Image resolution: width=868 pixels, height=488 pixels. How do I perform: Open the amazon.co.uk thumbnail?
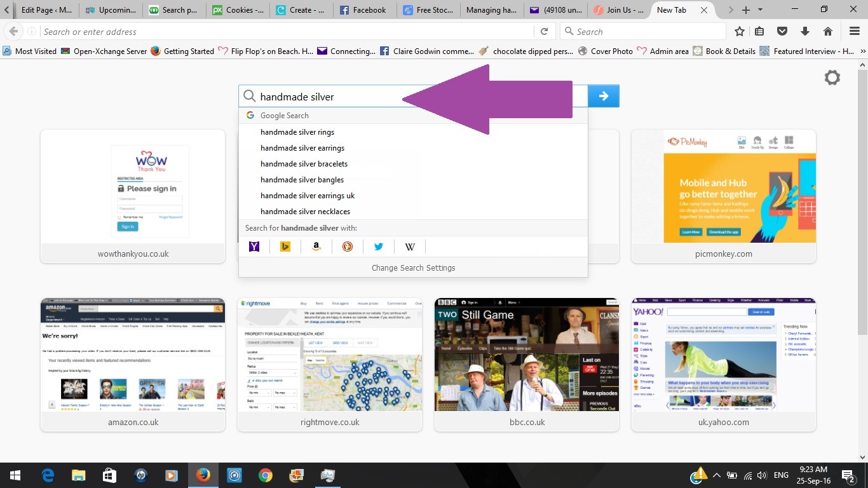[133, 365]
